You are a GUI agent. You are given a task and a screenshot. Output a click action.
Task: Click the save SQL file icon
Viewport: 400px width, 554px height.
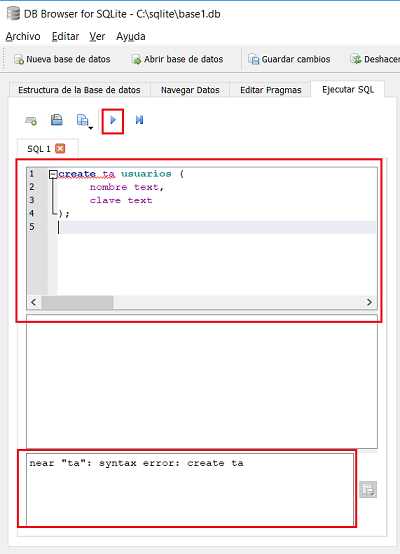[82, 120]
